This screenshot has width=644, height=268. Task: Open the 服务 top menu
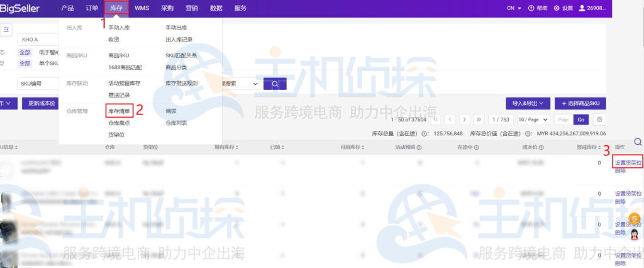[241, 8]
